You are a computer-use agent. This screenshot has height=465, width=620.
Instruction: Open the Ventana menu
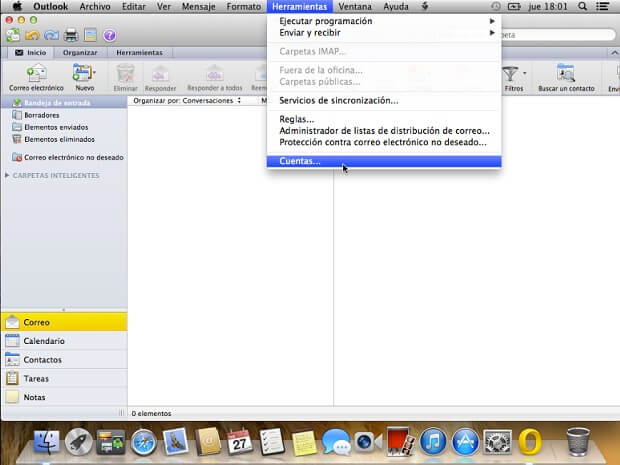[355, 6]
